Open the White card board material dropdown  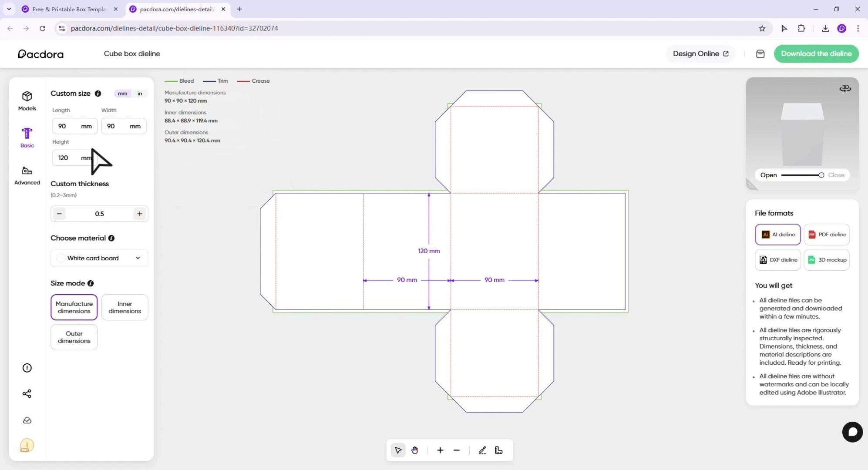(x=99, y=258)
